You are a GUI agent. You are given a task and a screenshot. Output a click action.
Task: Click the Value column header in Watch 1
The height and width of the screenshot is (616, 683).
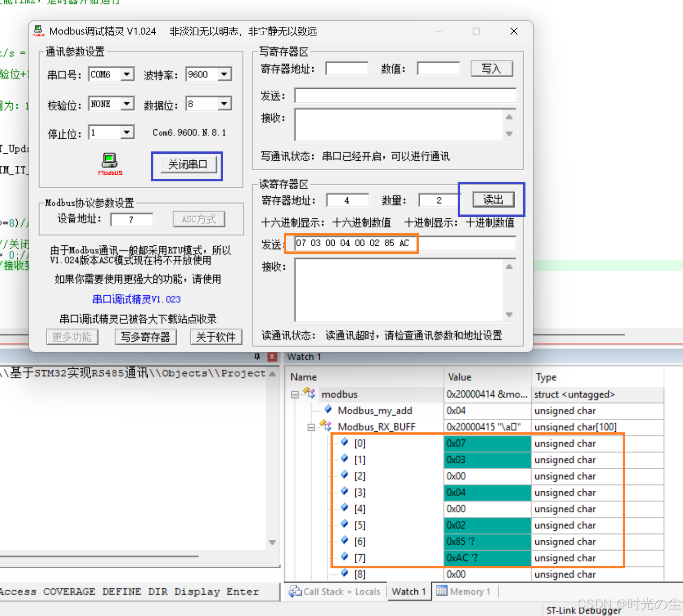[488, 377]
